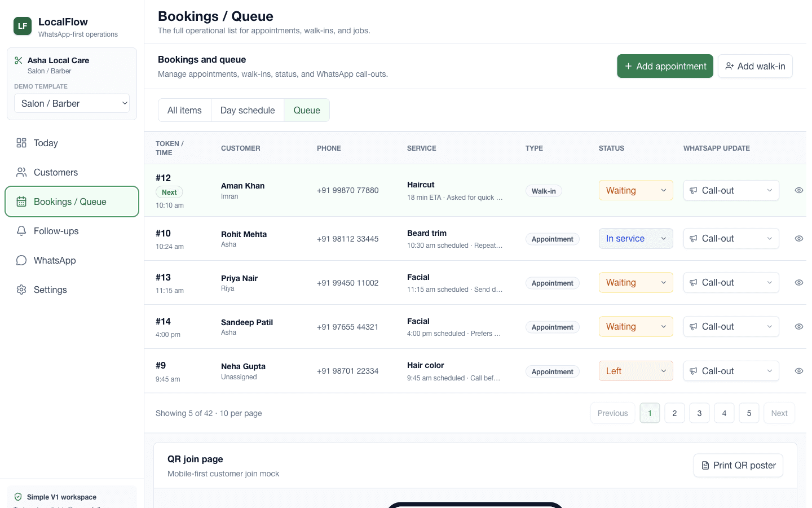Click the WhatsApp chat bubble icon
The height and width of the screenshot is (508, 812).
tap(21, 260)
